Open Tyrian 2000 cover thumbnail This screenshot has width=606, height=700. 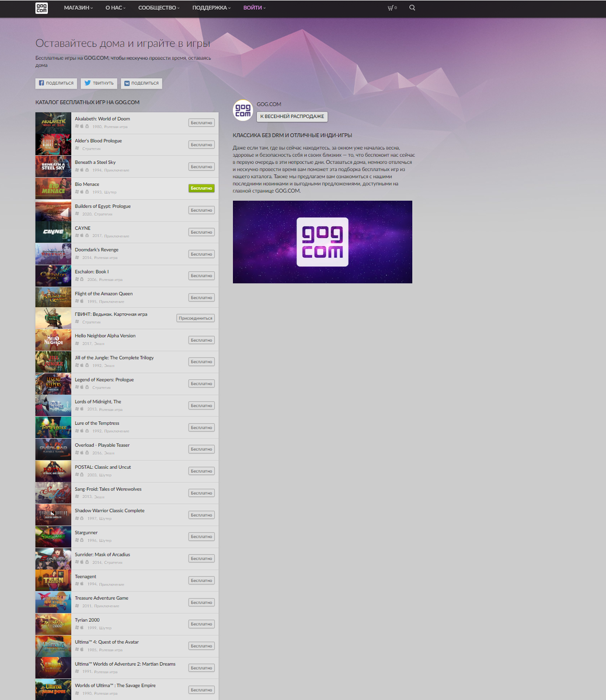53,624
